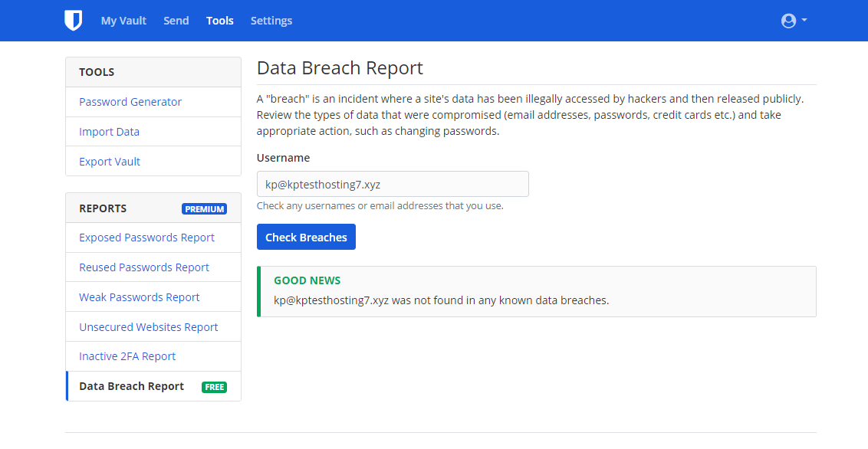Select Data Breach Report in the sidebar
Viewport: 868px width, 449px height.
pyautogui.click(x=131, y=386)
